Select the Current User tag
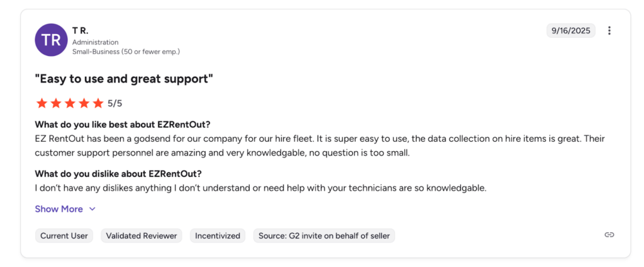Viewport: 644px width, 267px height. [x=64, y=236]
